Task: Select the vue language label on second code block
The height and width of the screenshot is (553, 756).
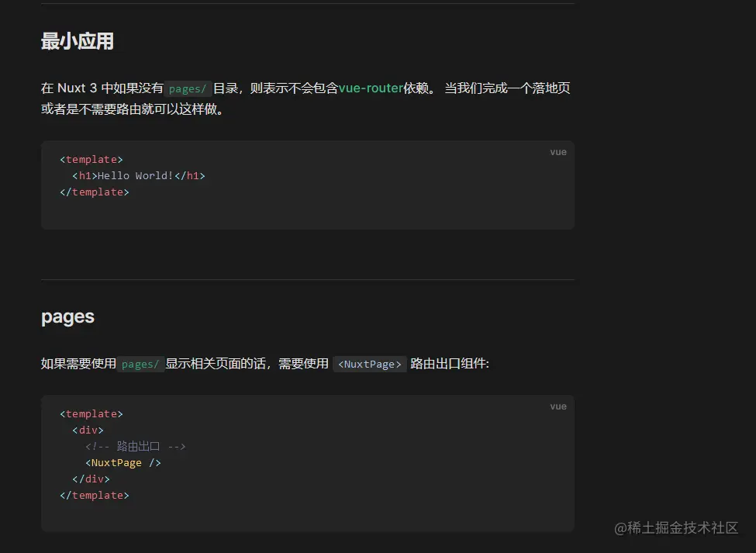Action: click(558, 406)
